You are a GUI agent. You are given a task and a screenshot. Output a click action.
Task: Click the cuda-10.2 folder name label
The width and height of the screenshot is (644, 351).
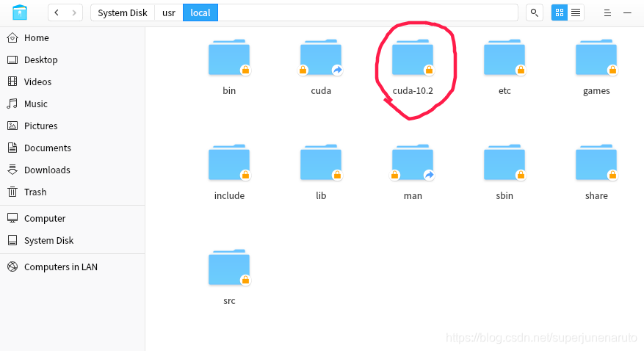413,91
